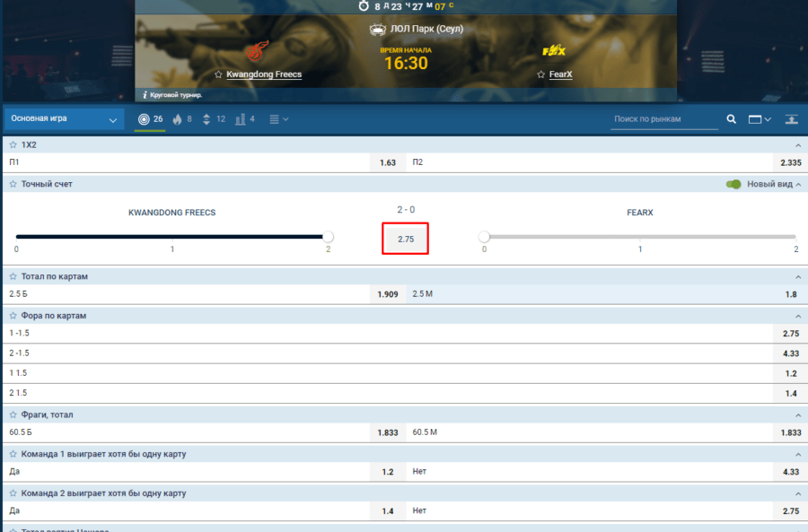Select the flame icon tab with 8 markets
This screenshot has width=808, height=532.
click(182, 118)
